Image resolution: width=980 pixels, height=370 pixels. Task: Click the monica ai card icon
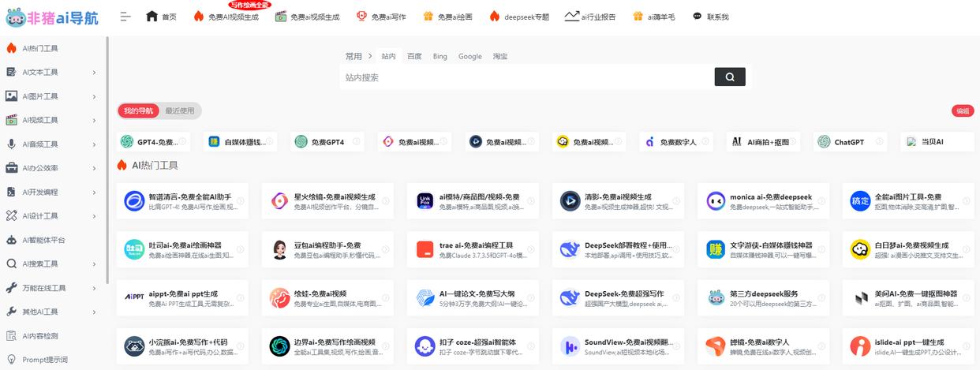[x=716, y=201]
